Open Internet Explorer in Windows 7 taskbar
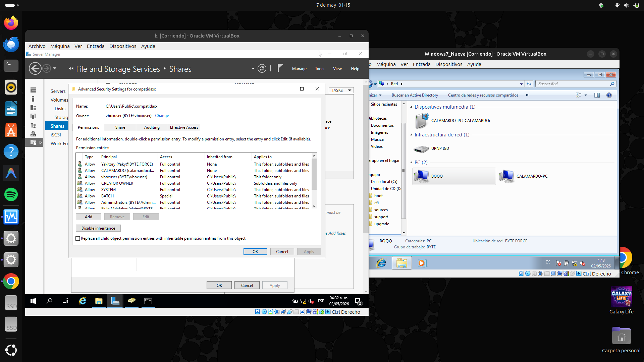This screenshot has width=644, height=362. [x=381, y=263]
